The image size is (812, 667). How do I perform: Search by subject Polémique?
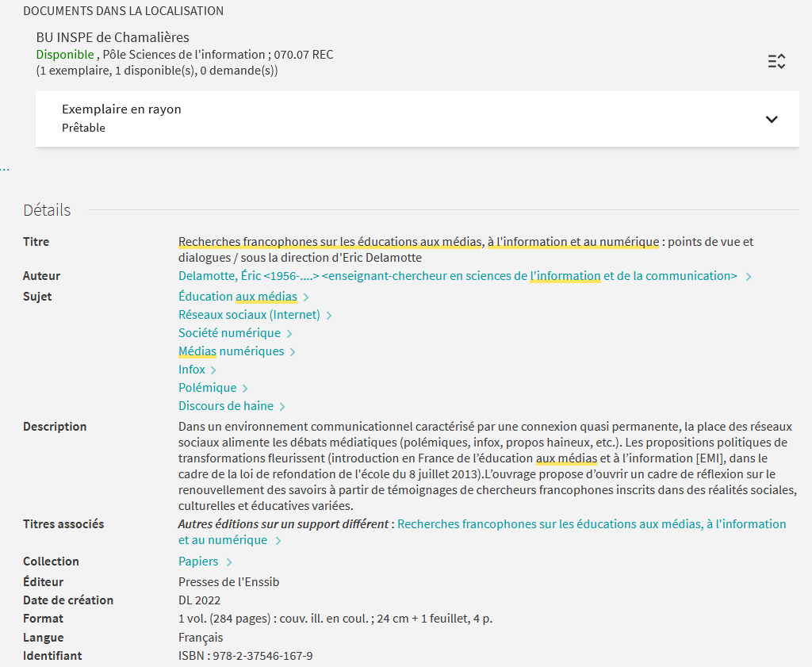point(207,388)
